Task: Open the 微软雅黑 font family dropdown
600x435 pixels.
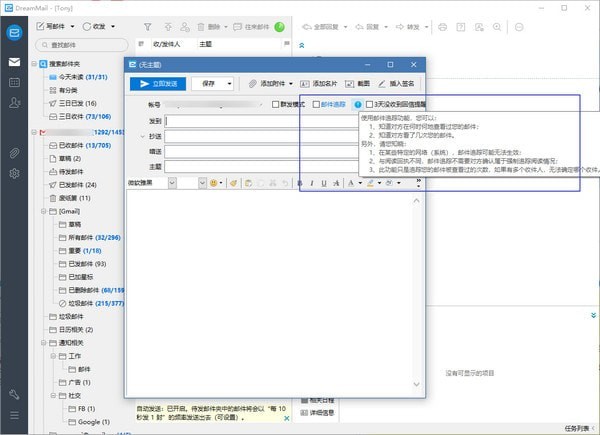Action: (172, 183)
